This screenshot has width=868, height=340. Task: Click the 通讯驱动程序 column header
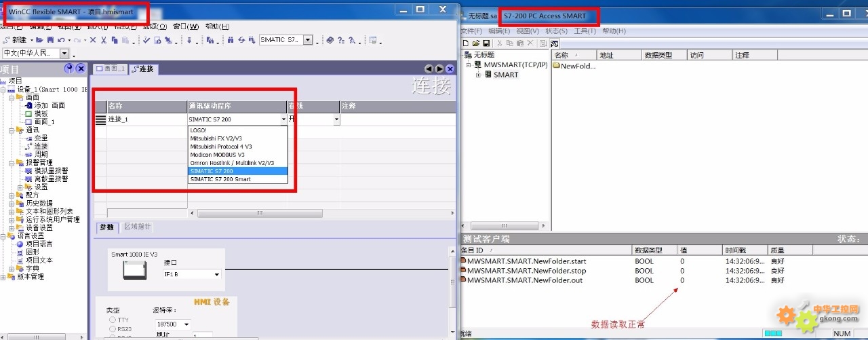coord(237,107)
